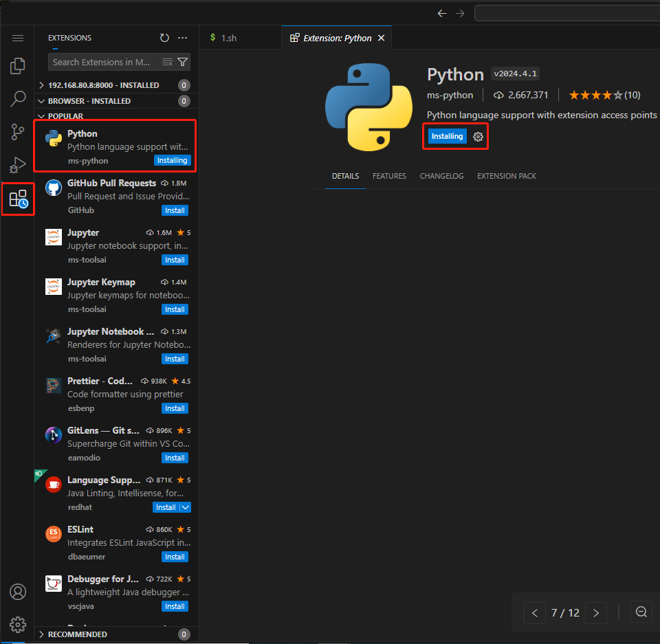
Task: Open the Search view icon
Action: [18, 98]
